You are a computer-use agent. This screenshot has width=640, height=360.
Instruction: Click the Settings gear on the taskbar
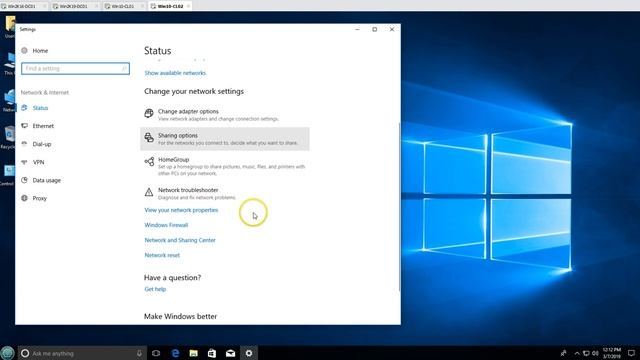click(x=249, y=353)
